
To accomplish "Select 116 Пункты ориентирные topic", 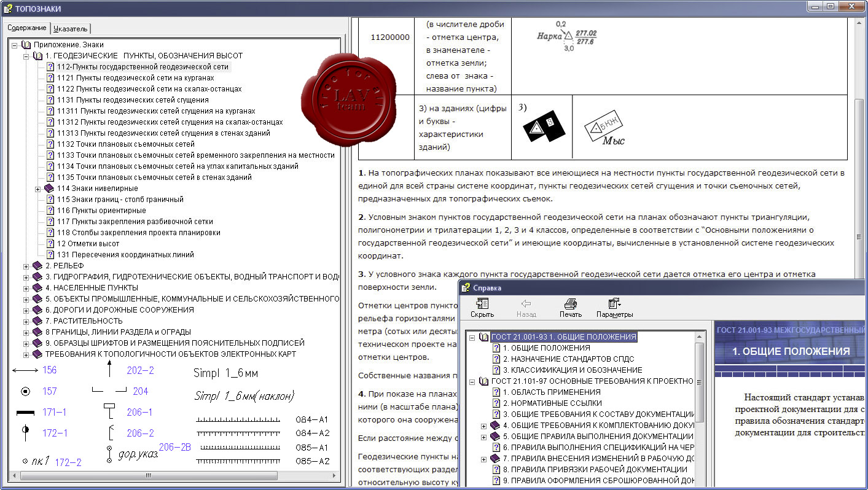I will (101, 211).
